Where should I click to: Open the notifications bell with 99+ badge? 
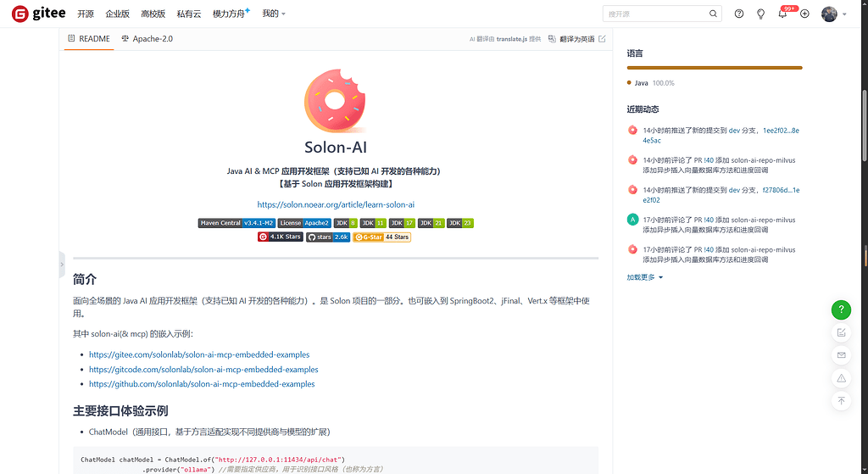coord(782,14)
